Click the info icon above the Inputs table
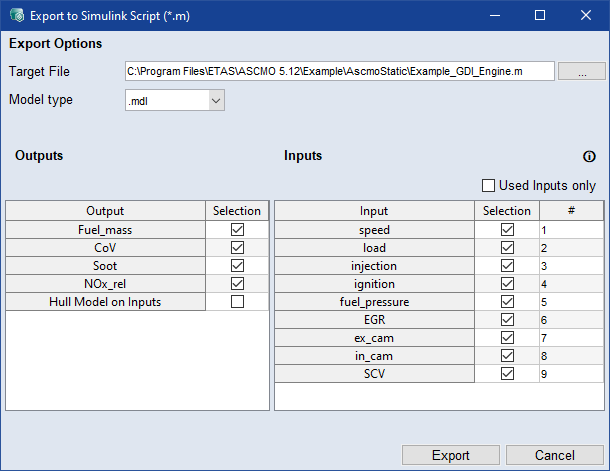The width and height of the screenshot is (610, 471). click(x=589, y=157)
